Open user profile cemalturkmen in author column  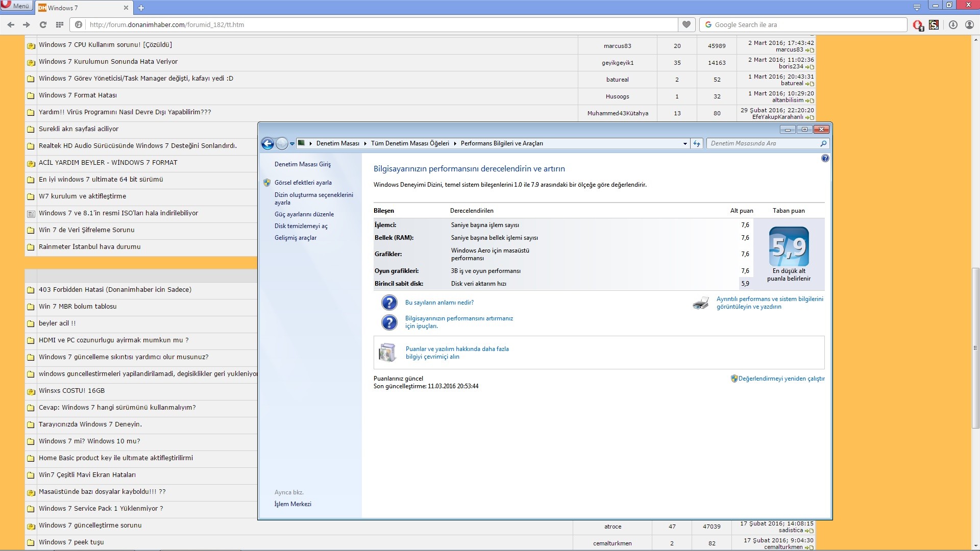tap(612, 543)
